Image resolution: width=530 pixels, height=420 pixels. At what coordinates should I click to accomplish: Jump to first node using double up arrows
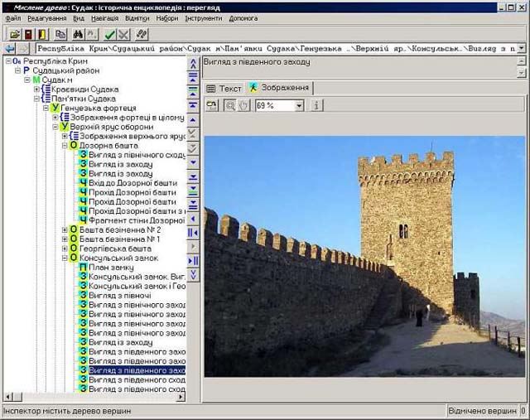point(194,63)
